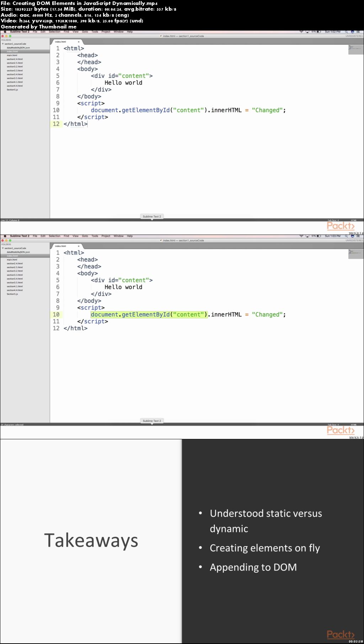Click minimap preview in 1:02 PM frame
364x644 pixels.
pyautogui.click(x=355, y=49)
